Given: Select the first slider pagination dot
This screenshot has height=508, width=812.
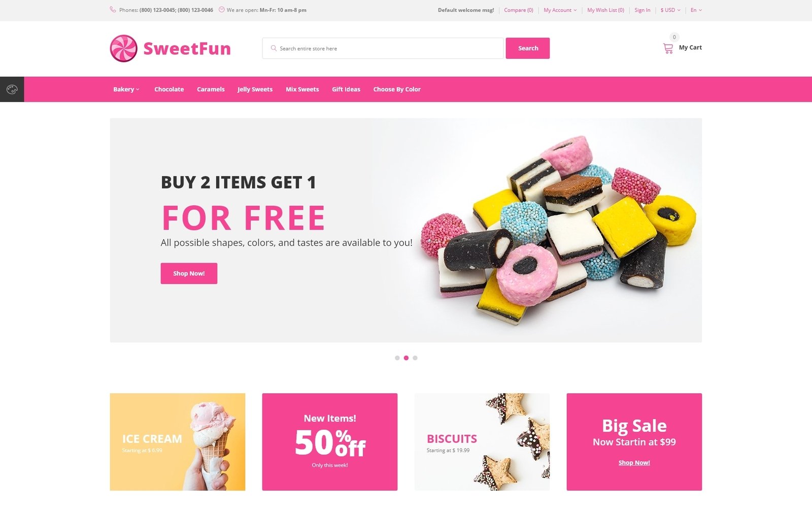Looking at the screenshot, I should (x=397, y=358).
